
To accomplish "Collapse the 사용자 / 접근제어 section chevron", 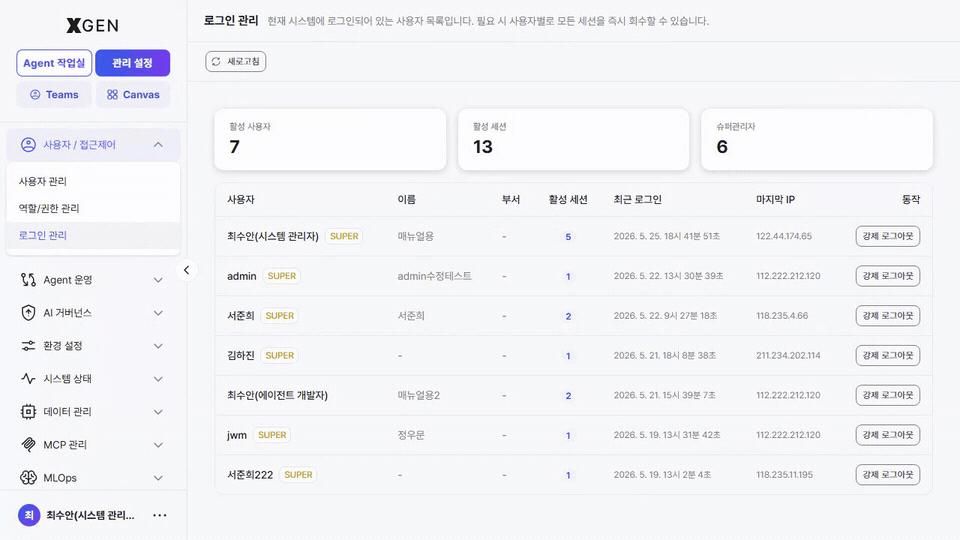I will [x=158, y=144].
